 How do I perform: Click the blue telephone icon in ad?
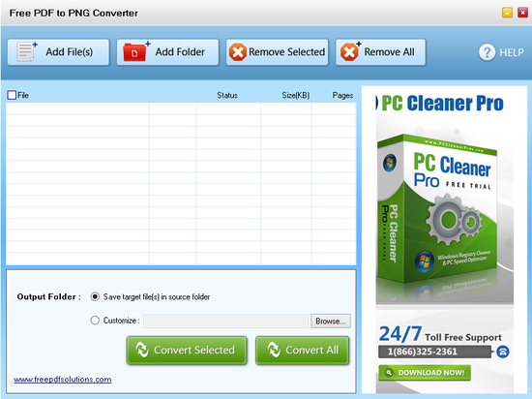[x=503, y=352]
